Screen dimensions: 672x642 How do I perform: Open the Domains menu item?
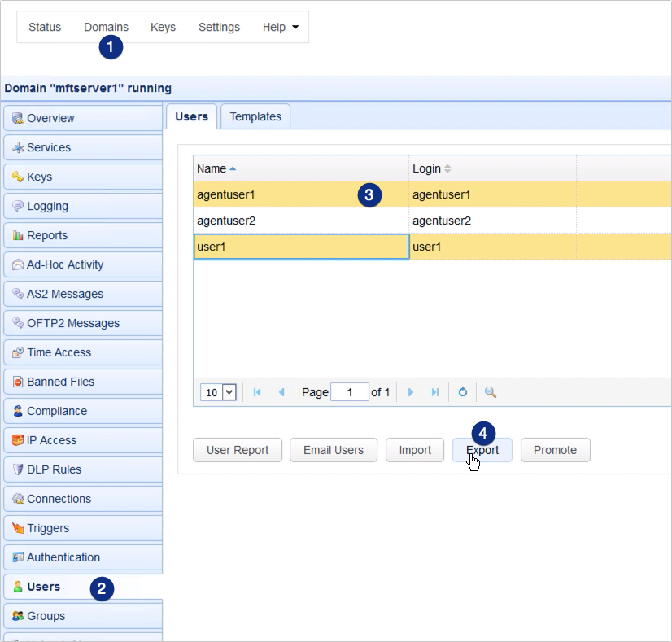click(106, 26)
